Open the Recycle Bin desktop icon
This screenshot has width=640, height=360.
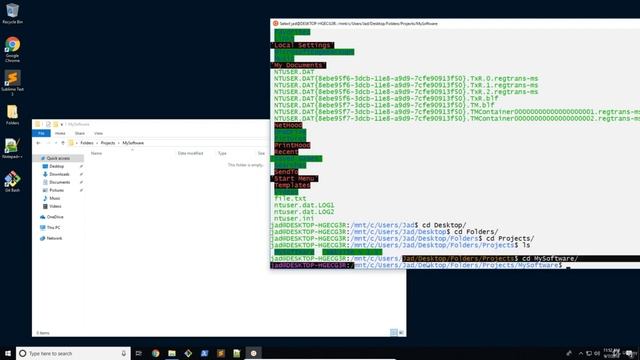tap(12, 13)
